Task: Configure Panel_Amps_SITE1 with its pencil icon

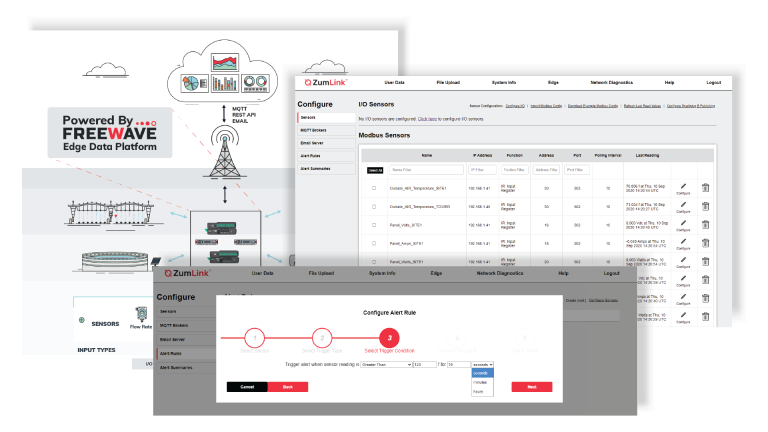Action: coord(683,241)
